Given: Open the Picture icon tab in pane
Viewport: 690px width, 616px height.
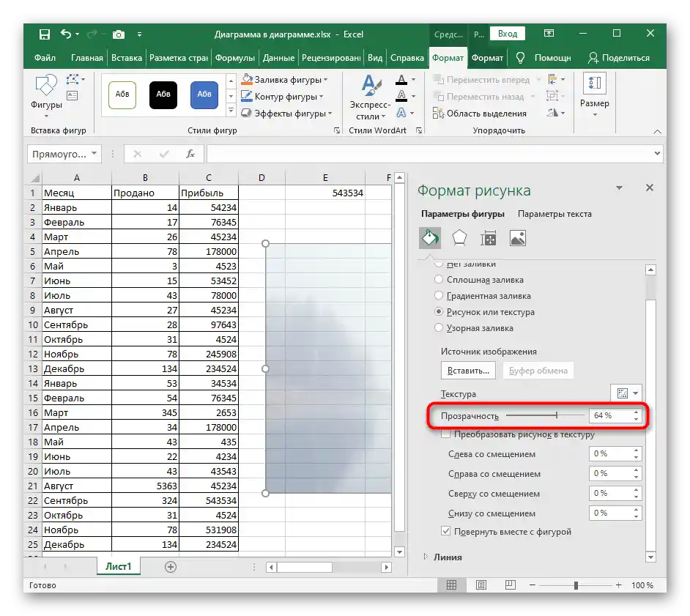Looking at the screenshot, I should (x=518, y=238).
